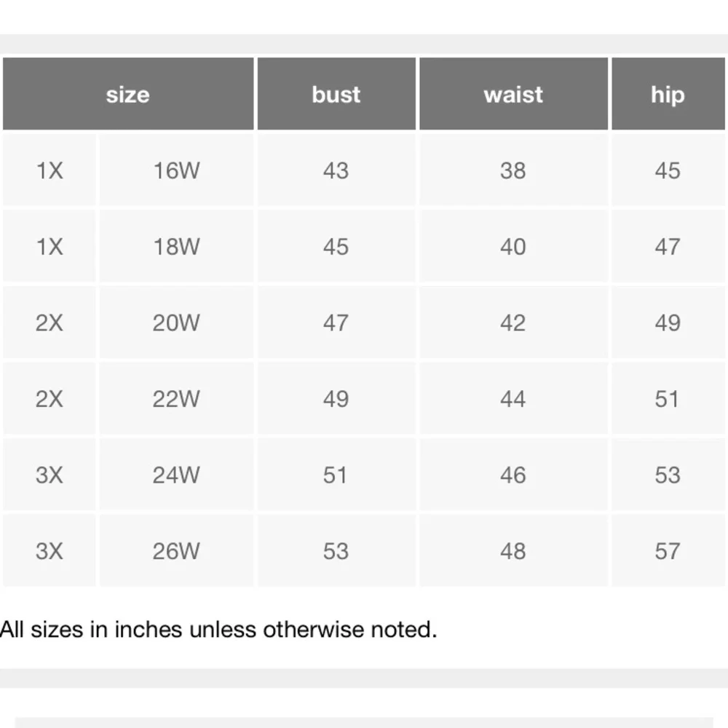The height and width of the screenshot is (728, 728).
Task: Click bust measurement 43 in 16W row
Action: (336, 171)
